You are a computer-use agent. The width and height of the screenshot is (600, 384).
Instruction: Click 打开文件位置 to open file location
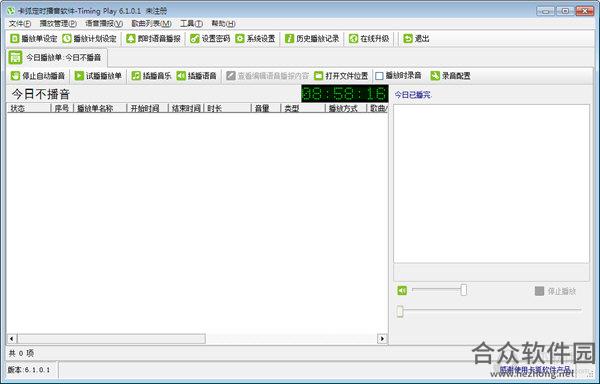click(341, 76)
